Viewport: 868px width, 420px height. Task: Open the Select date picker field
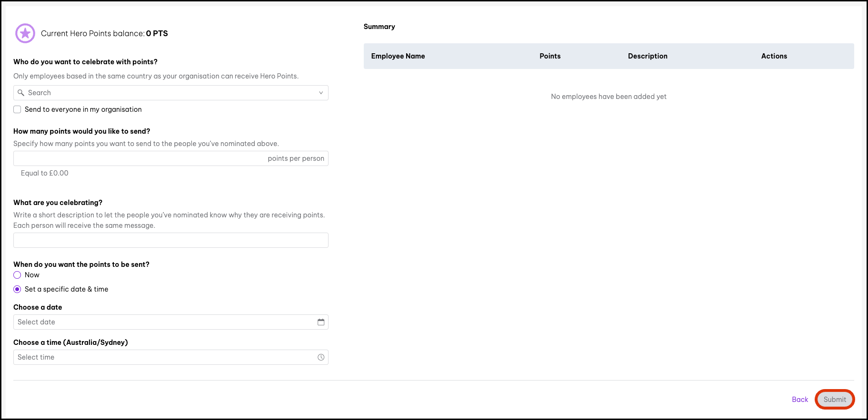(x=162, y=322)
